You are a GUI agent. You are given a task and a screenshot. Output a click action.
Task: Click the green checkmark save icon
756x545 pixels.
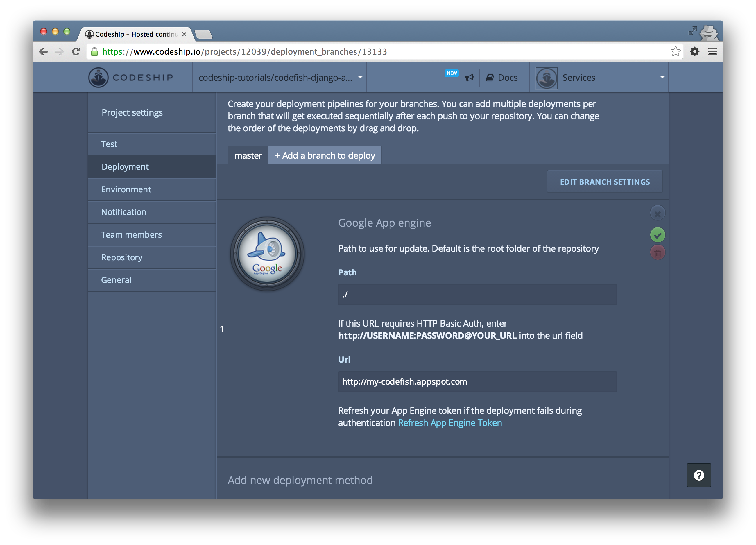[x=657, y=235]
